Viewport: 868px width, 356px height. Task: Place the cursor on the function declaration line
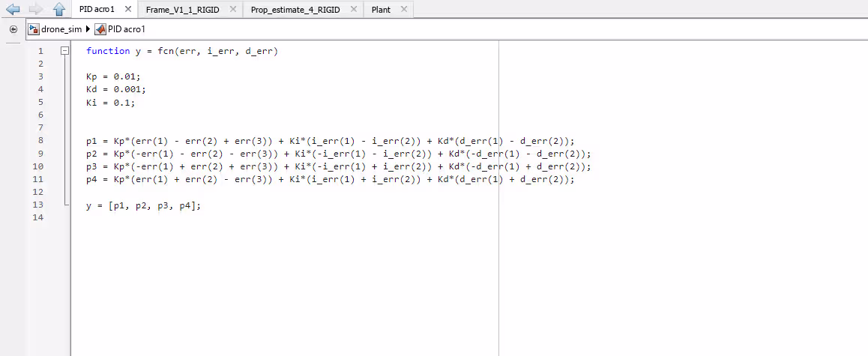(x=181, y=51)
